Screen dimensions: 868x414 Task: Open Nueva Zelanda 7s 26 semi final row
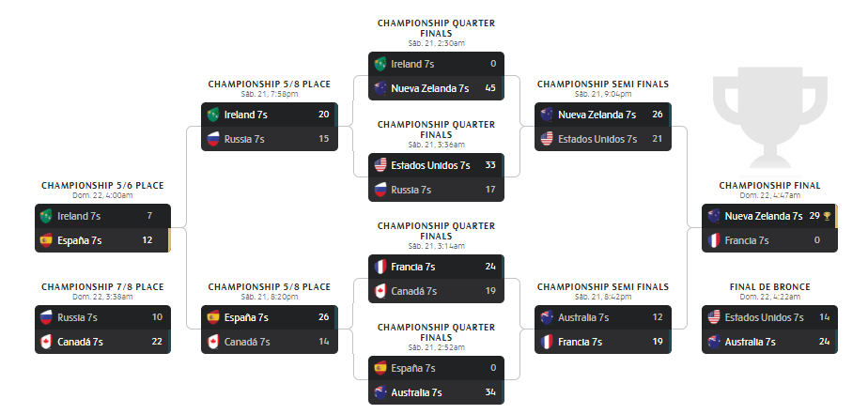click(x=601, y=115)
